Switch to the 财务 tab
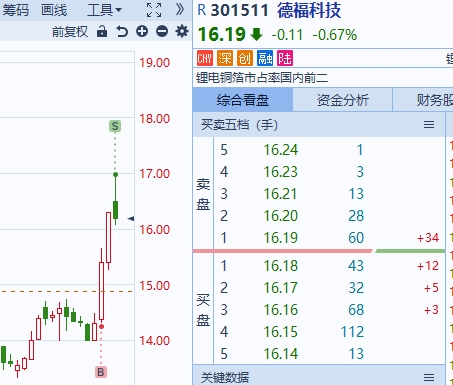 point(423,100)
